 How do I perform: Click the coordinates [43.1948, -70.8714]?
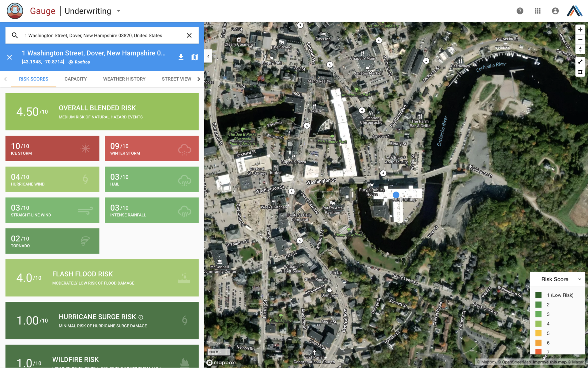pyautogui.click(x=43, y=62)
